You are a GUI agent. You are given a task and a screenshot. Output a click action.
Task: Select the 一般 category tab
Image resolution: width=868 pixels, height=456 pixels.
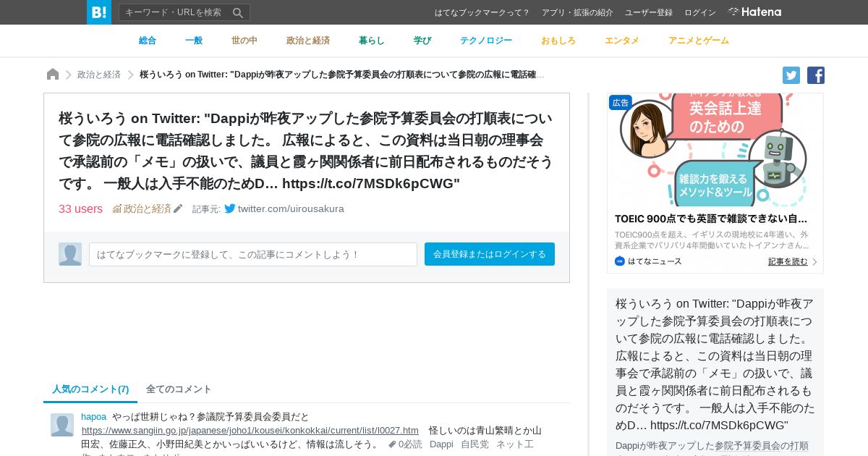point(194,41)
